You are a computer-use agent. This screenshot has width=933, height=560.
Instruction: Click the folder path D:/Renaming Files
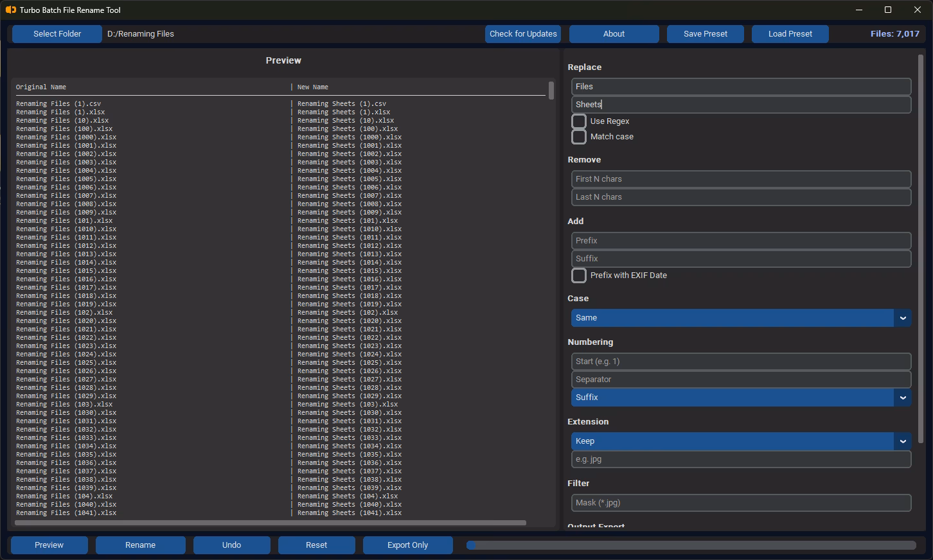(141, 34)
